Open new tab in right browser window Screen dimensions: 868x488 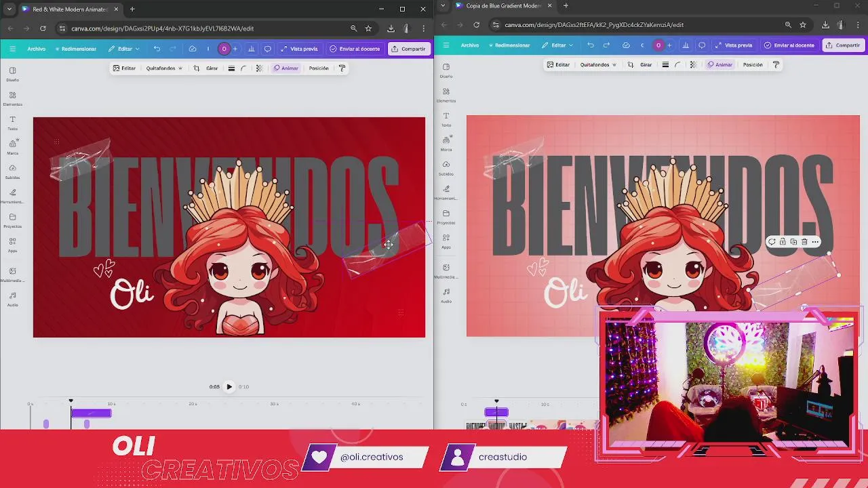pos(566,6)
